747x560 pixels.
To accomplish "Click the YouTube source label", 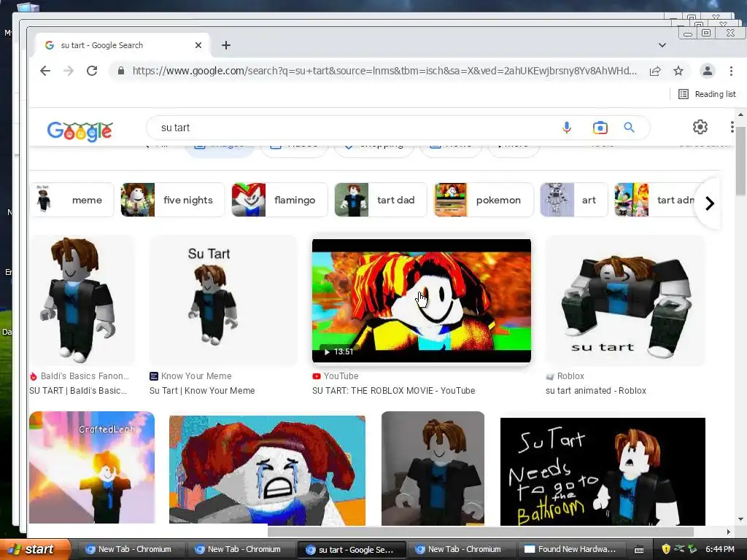I will [x=336, y=376].
